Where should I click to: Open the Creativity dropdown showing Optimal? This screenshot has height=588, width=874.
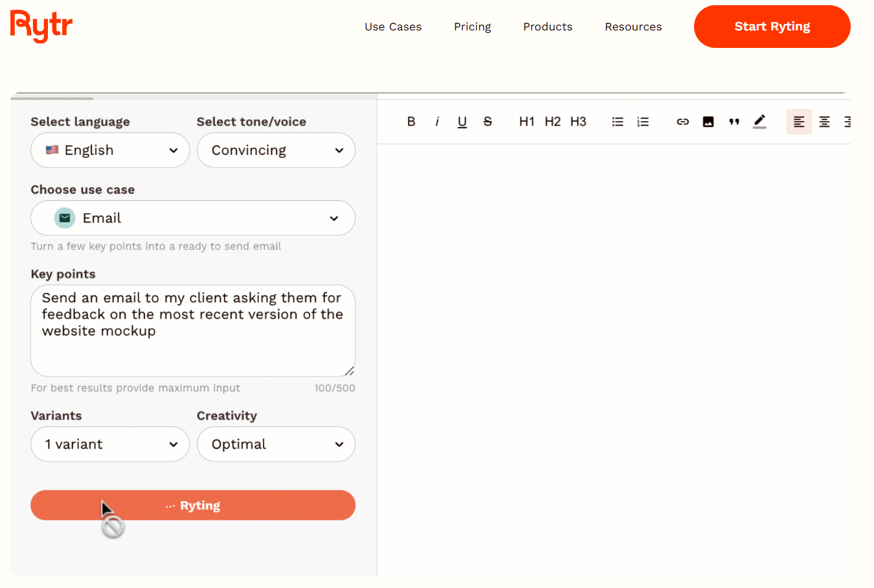point(276,444)
